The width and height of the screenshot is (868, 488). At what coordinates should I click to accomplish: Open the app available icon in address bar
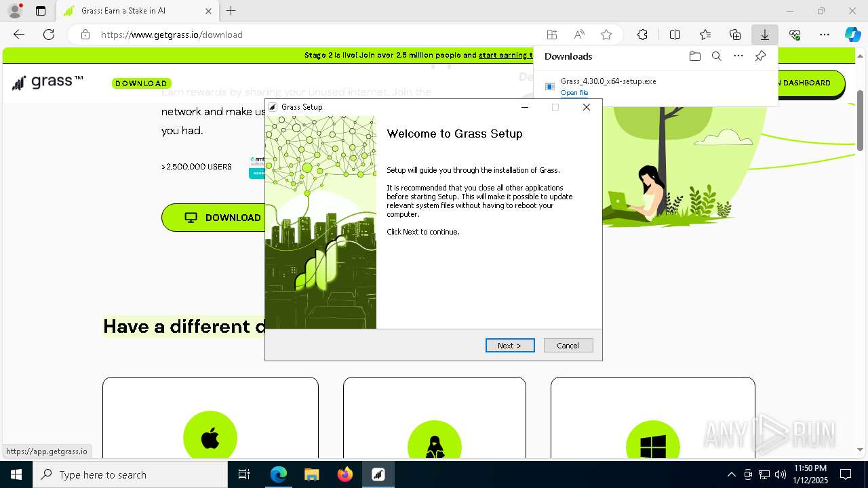(552, 35)
